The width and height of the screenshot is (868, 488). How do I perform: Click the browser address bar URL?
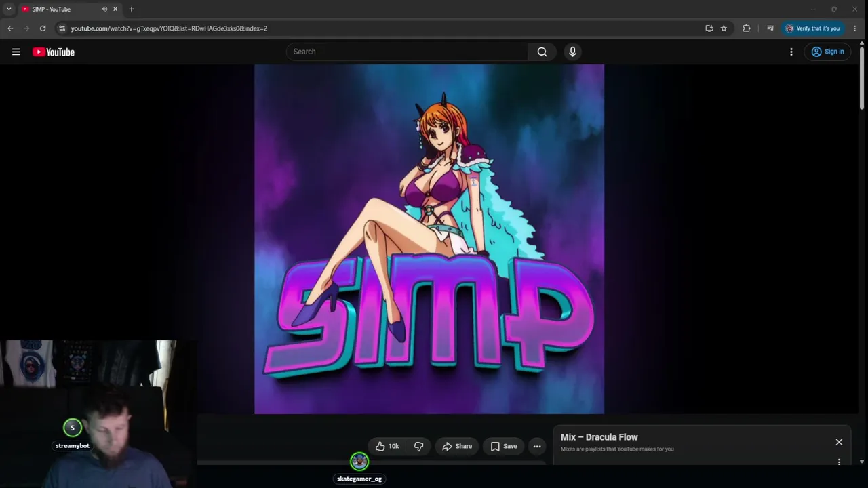tap(169, 28)
